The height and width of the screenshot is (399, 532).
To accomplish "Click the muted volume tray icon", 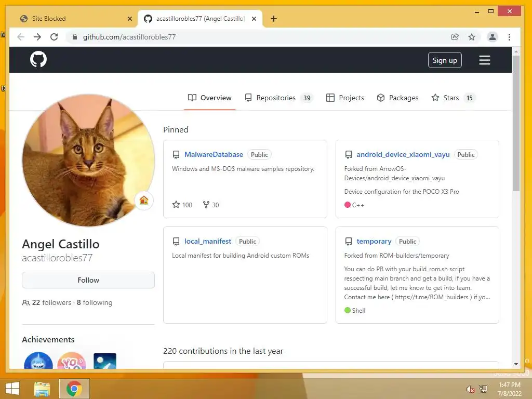I will pyautogui.click(x=470, y=389).
